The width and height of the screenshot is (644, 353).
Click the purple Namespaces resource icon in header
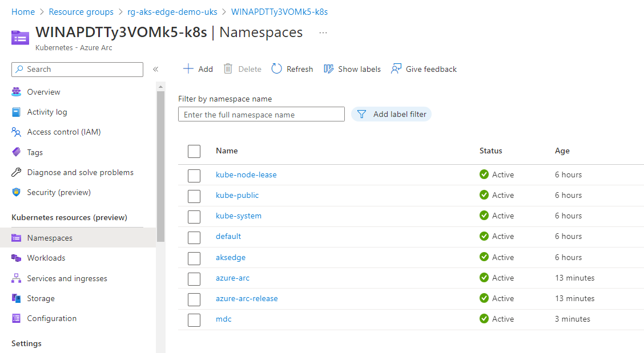coord(20,38)
